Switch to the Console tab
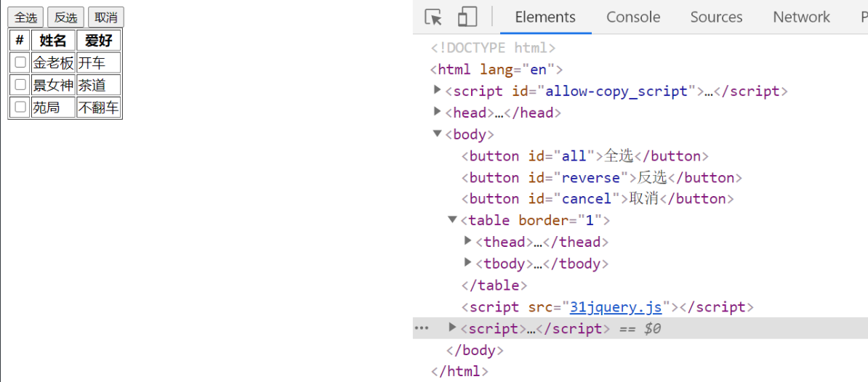 click(633, 17)
